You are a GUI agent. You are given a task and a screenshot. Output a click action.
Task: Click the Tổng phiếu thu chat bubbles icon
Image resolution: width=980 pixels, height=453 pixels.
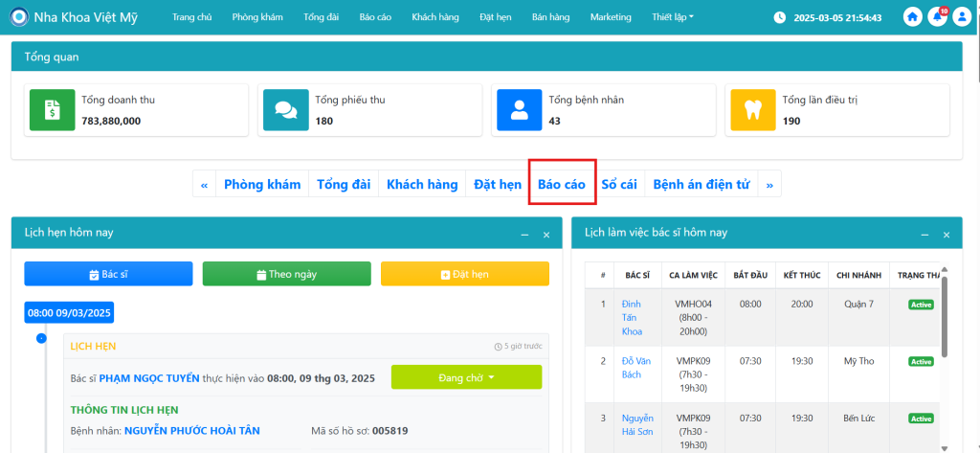[284, 110]
